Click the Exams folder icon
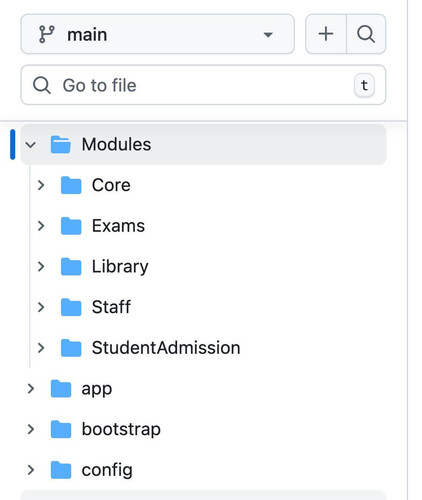This screenshot has width=422, height=500. click(x=71, y=226)
